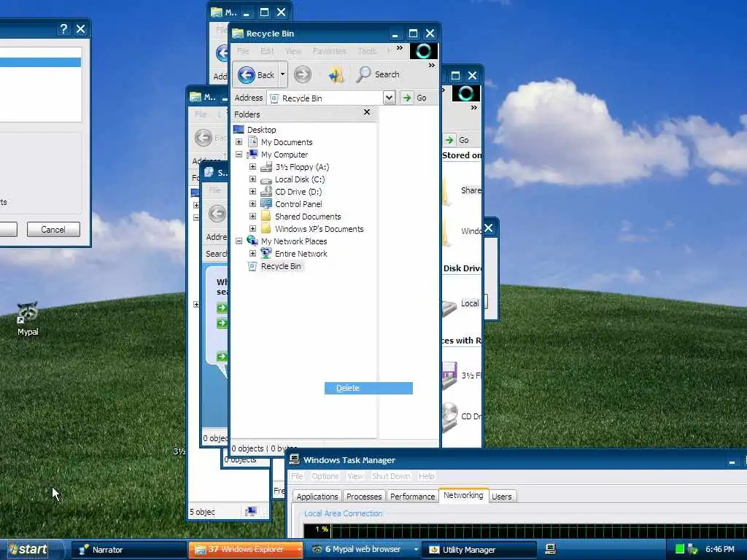Choose Delete from the context menu
This screenshot has width=747, height=560.
coord(368,388)
